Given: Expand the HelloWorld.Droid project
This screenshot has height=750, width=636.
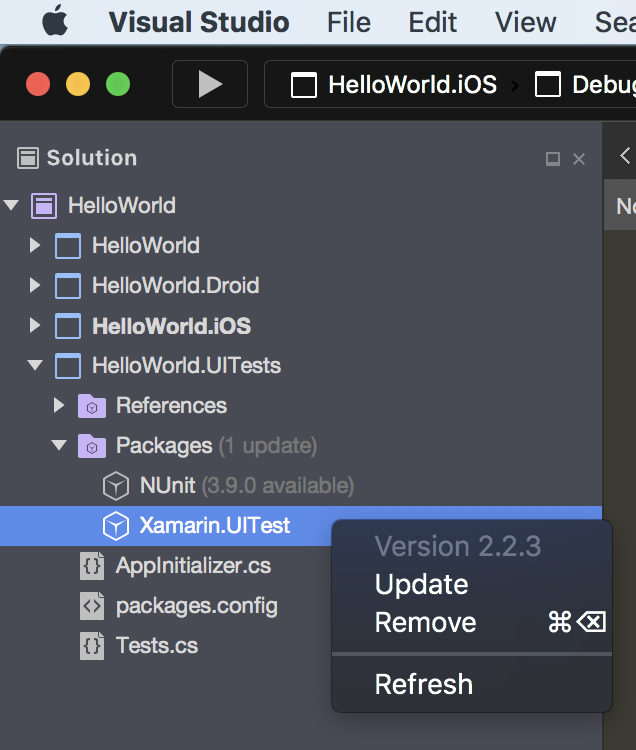Looking at the screenshot, I should coord(34,285).
